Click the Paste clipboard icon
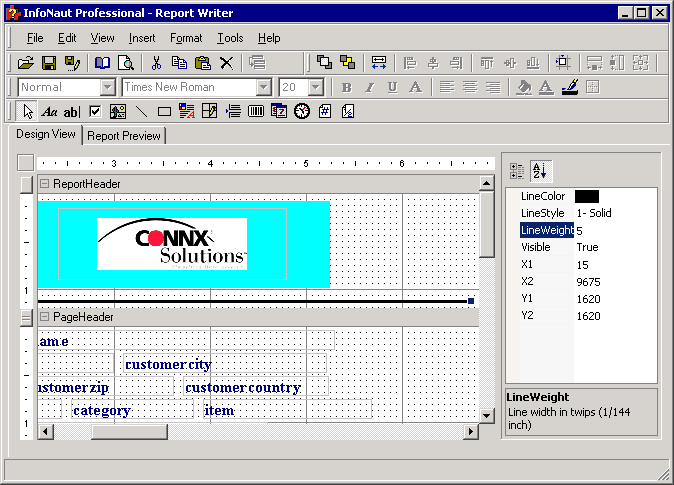The image size is (674, 485). (x=202, y=63)
